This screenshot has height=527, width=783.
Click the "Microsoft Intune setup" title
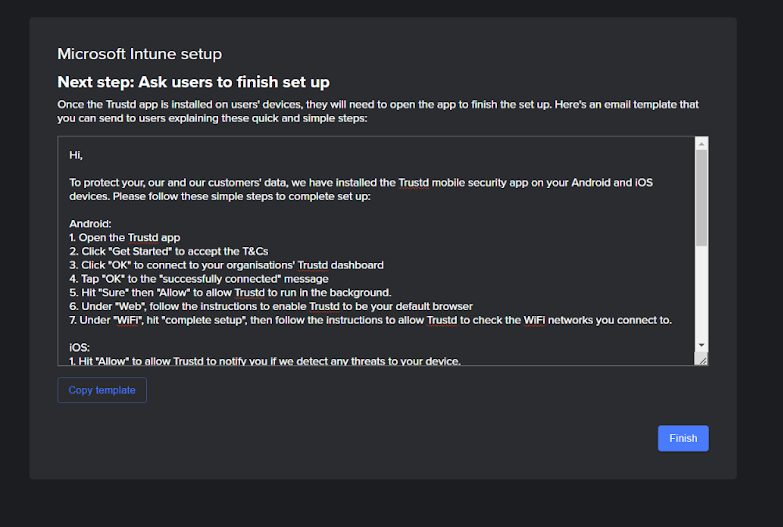[140, 54]
